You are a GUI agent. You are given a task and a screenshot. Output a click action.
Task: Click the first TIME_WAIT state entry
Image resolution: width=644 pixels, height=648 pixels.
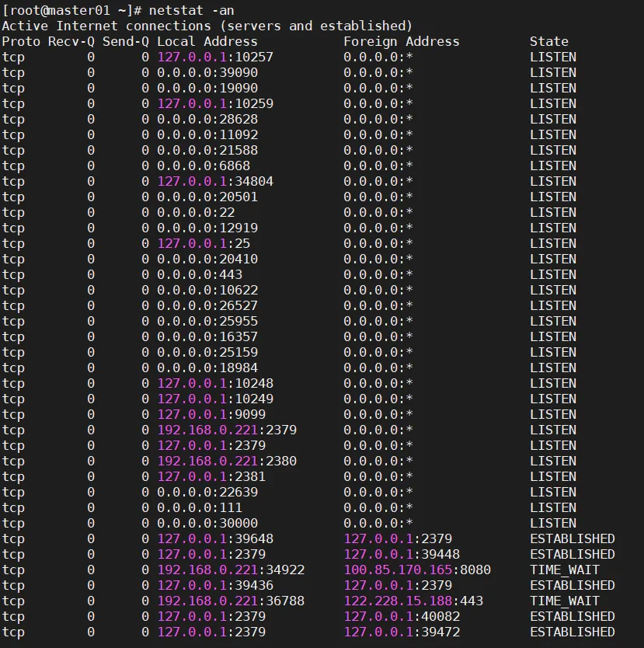(x=565, y=570)
